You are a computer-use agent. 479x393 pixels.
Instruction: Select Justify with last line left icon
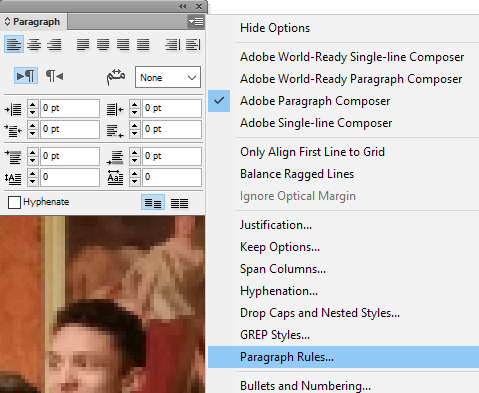click(x=83, y=44)
